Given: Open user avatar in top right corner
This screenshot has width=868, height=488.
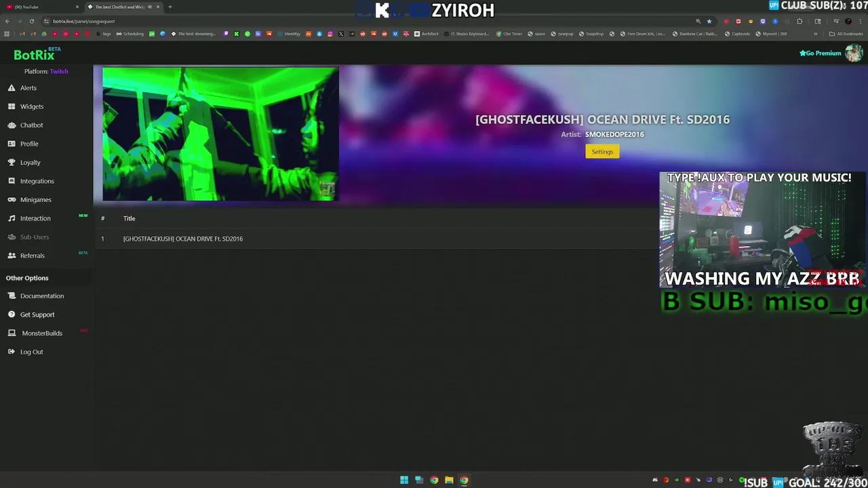Looking at the screenshot, I should tap(853, 53).
